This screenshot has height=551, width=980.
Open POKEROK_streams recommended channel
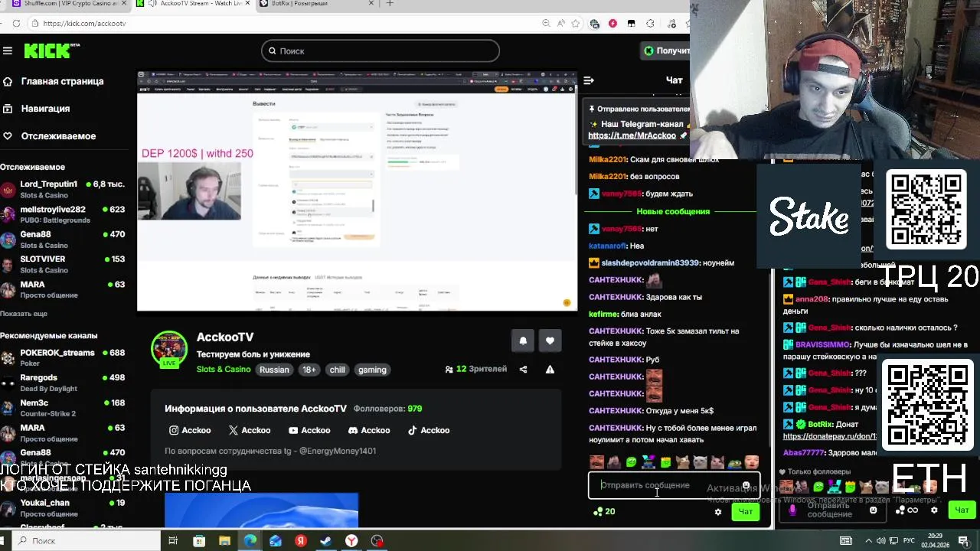point(63,357)
